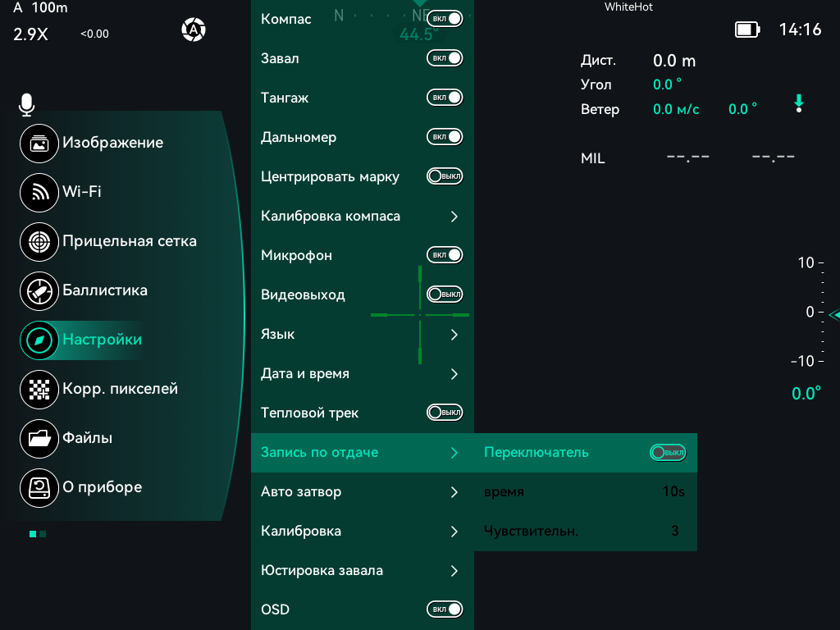840x630 pixels.
Task: Disable the OSD toggle
Action: [x=445, y=609]
